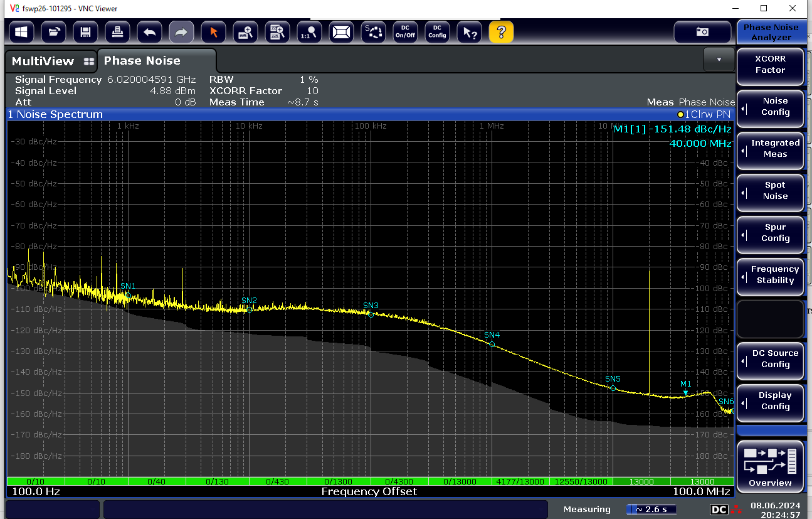Toggle DC On/Off in the toolbar

pos(405,32)
